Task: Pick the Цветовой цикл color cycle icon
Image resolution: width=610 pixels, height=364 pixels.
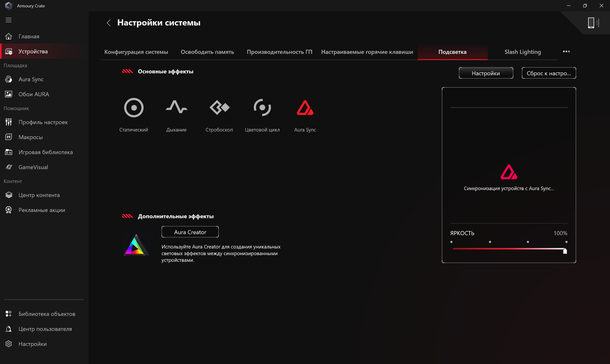Action: pyautogui.click(x=262, y=107)
